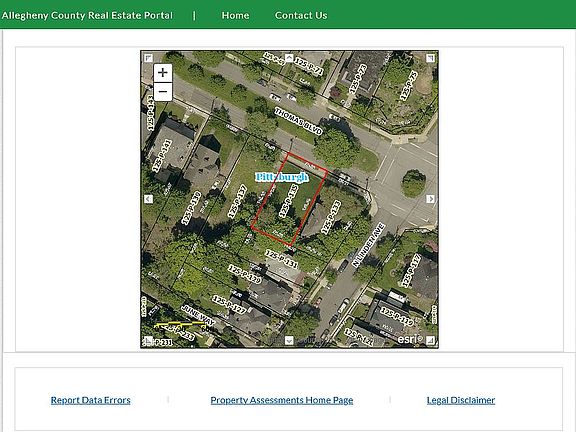Image resolution: width=576 pixels, height=432 pixels.
Task: Click parcel label 125-P-131
Action: click(x=281, y=259)
